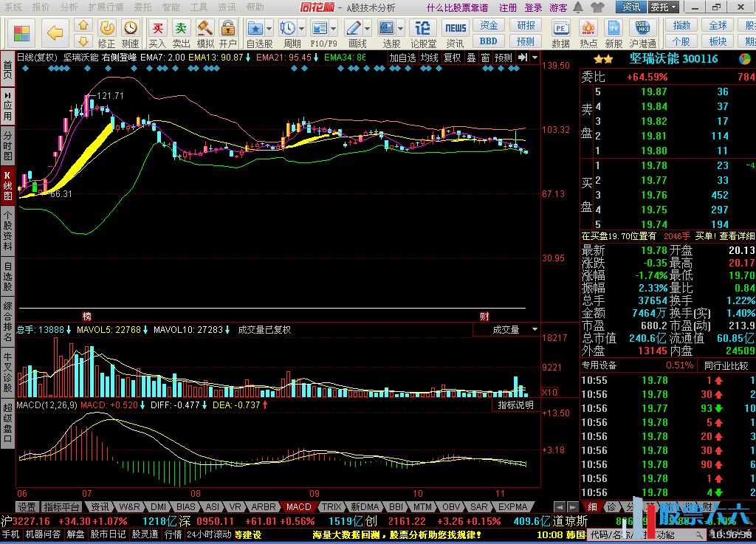756x544 pixels.
Task: Open the 论股堂 forum icon
Action: (423, 34)
